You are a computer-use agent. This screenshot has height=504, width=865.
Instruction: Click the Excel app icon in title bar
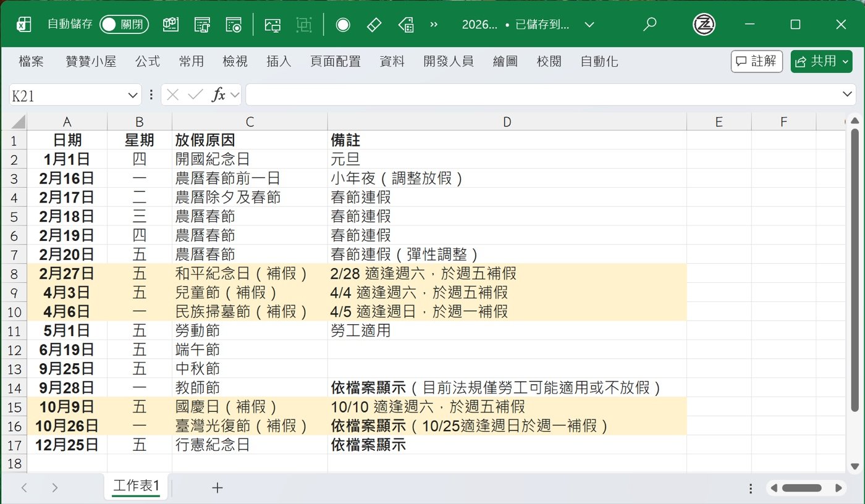(24, 25)
